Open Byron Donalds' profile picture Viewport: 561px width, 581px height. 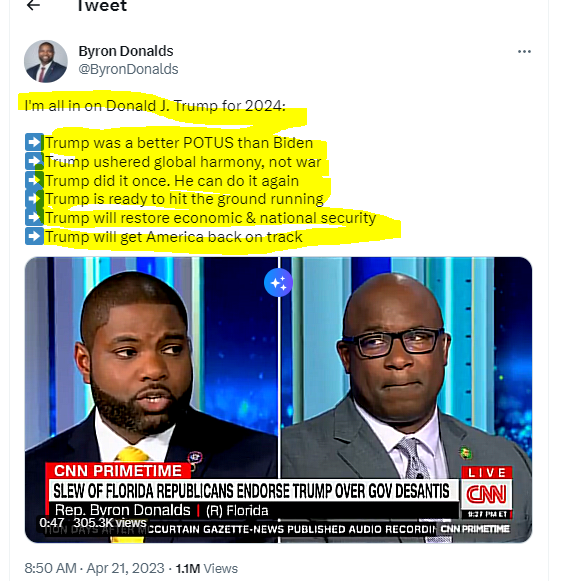[46, 61]
